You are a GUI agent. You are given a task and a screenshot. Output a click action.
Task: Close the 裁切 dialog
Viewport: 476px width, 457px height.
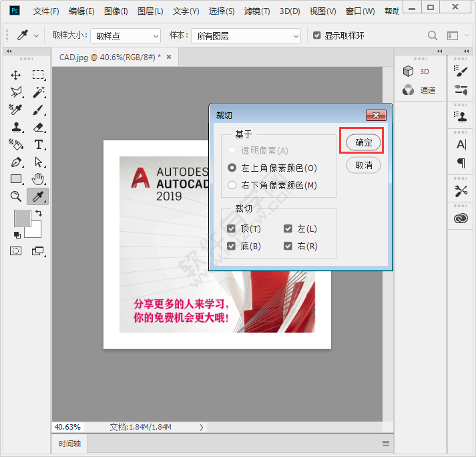[x=376, y=115]
